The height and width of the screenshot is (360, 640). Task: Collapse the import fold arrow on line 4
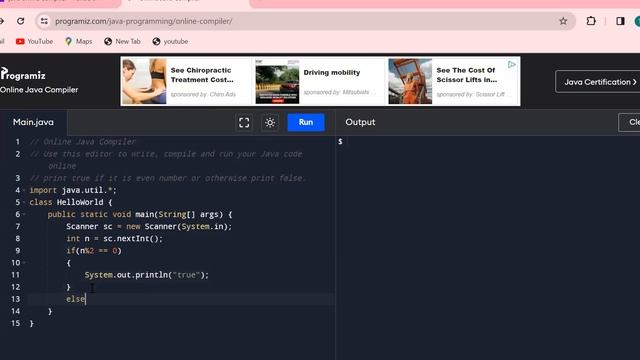[x=24, y=190]
